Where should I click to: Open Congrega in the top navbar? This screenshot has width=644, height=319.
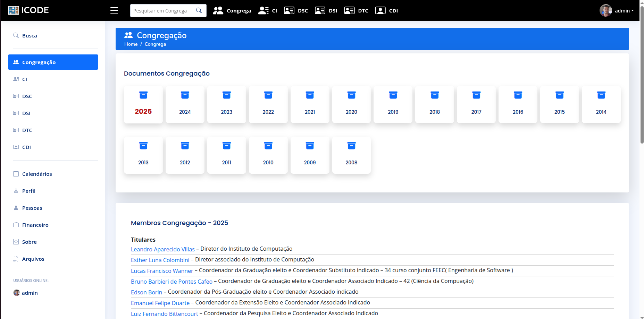click(232, 10)
